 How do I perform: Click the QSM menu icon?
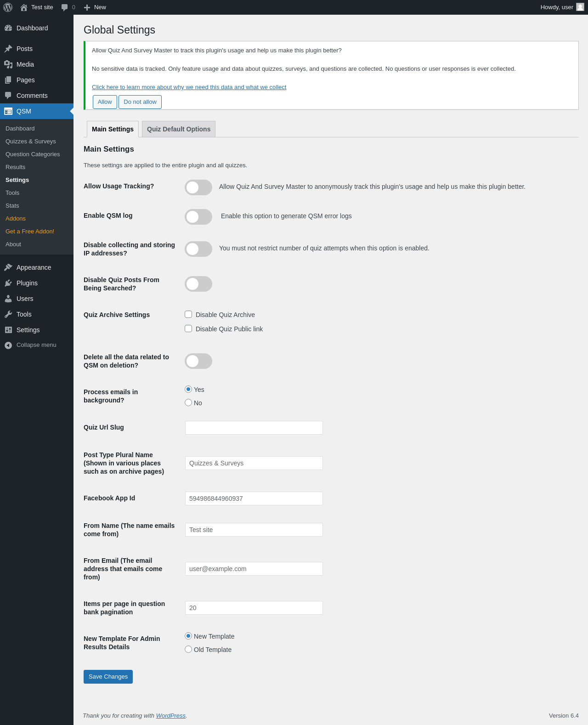[x=8, y=111]
